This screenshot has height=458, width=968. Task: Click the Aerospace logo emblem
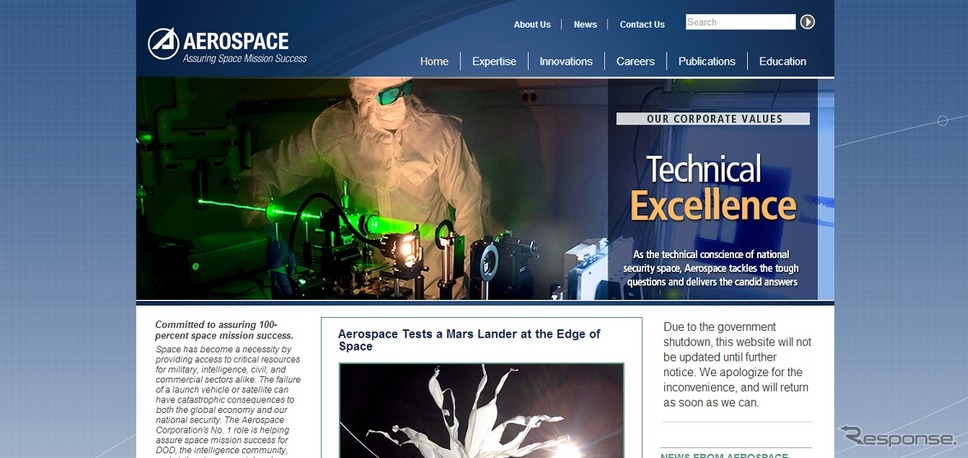coord(164,44)
